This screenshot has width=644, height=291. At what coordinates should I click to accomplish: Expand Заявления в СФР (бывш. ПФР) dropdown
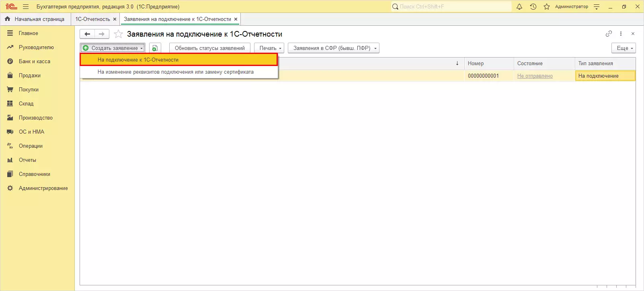click(334, 48)
